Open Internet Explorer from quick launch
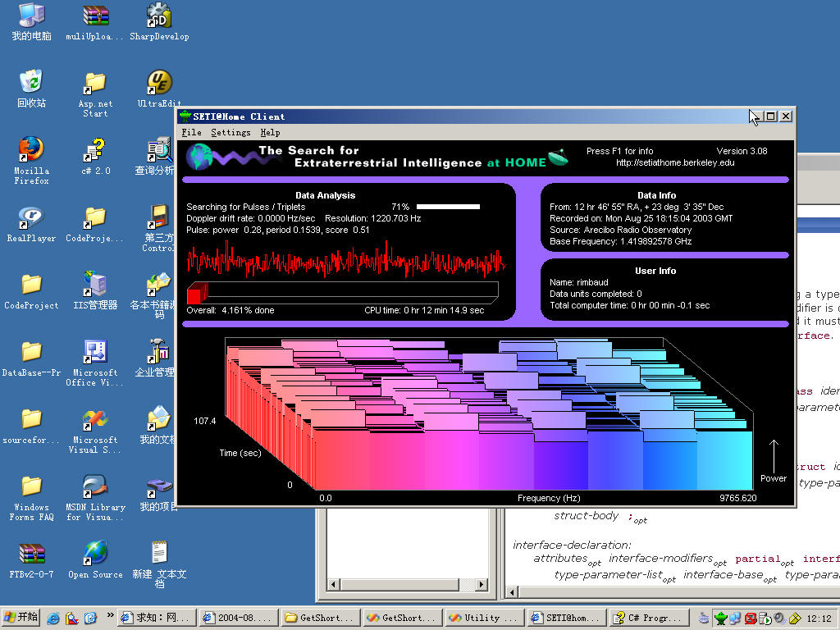Viewport: 840px width, 630px height. [53, 619]
